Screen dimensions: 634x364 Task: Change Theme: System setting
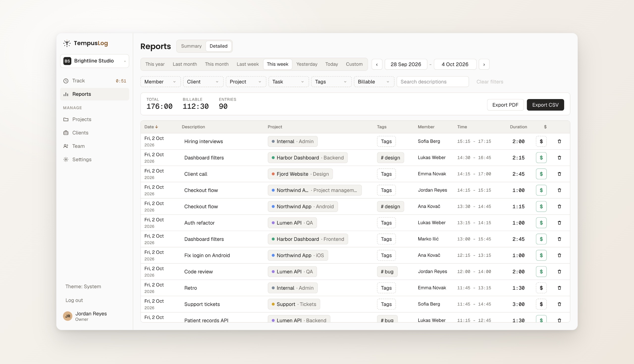83,287
